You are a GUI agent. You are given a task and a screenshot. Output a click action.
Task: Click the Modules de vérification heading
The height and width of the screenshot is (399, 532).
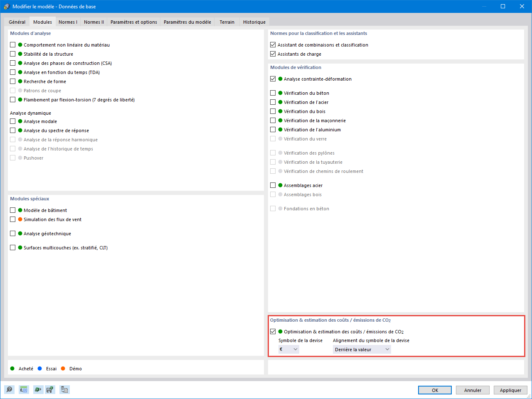click(x=296, y=67)
